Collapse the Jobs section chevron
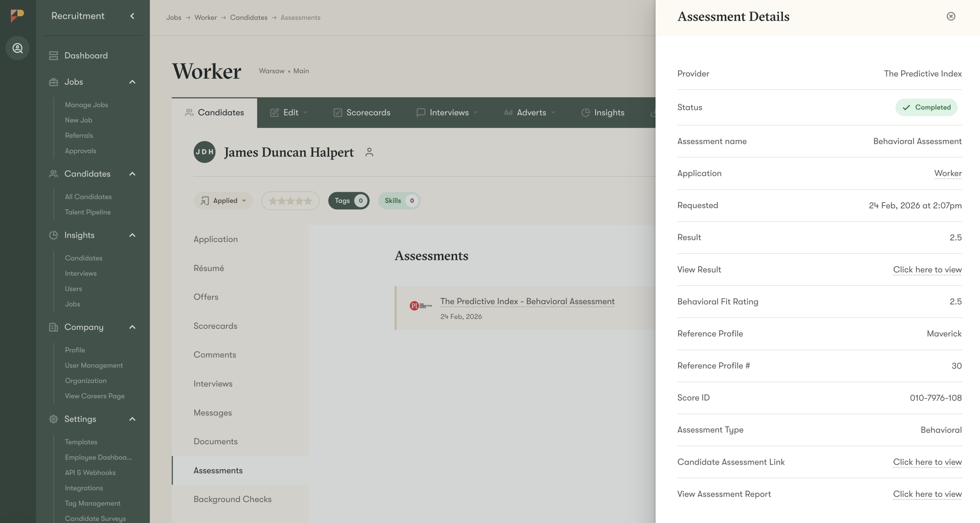Image resolution: width=980 pixels, height=523 pixels. click(x=132, y=82)
